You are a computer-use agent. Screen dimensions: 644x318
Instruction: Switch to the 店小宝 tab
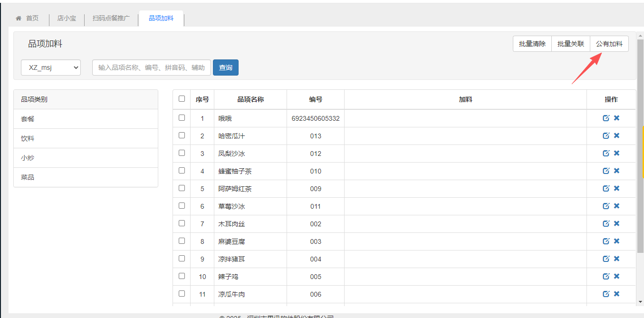[x=67, y=19]
